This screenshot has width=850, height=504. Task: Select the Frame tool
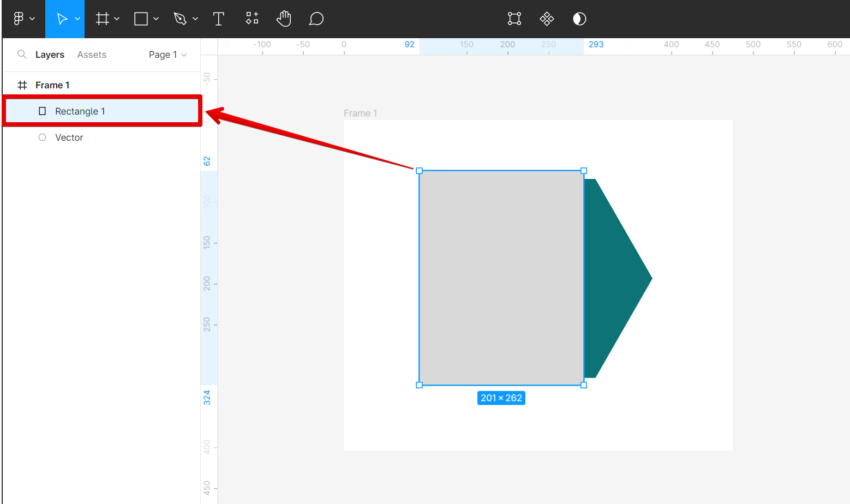(x=102, y=19)
